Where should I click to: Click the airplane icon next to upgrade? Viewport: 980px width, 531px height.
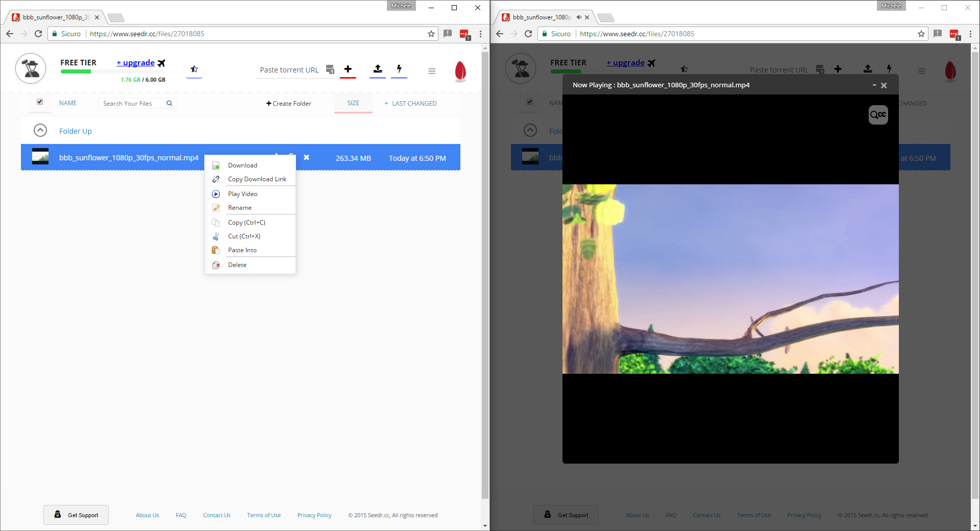[161, 63]
